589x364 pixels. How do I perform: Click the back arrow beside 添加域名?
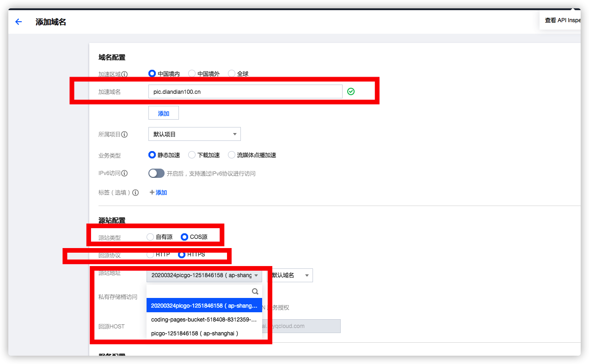18,22
